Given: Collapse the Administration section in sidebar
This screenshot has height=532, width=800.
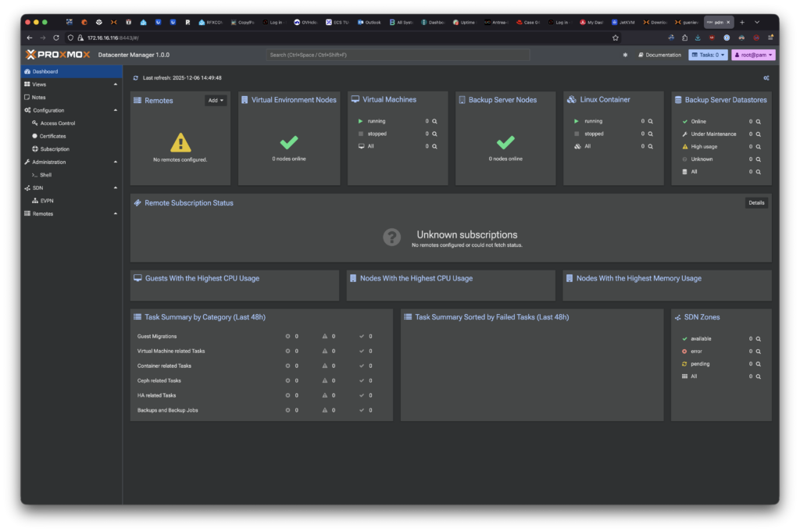Looking at the screenshot, I should pos(116,162).
